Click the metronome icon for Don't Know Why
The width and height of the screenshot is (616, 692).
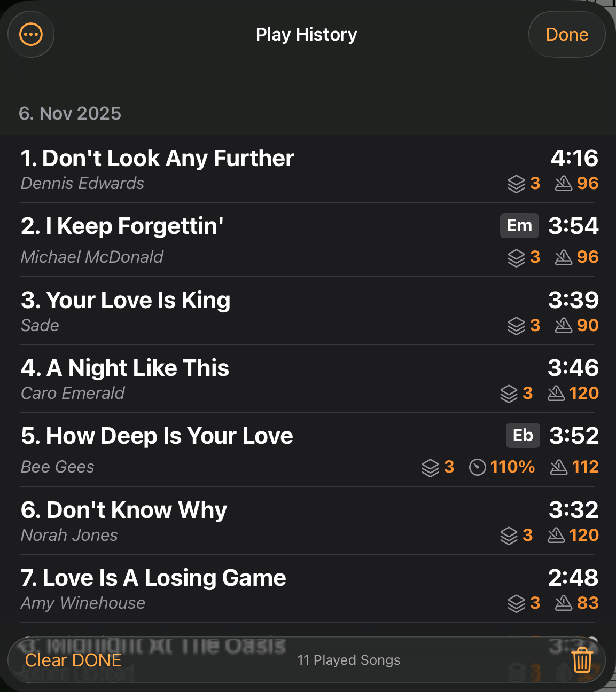[556, 536]
